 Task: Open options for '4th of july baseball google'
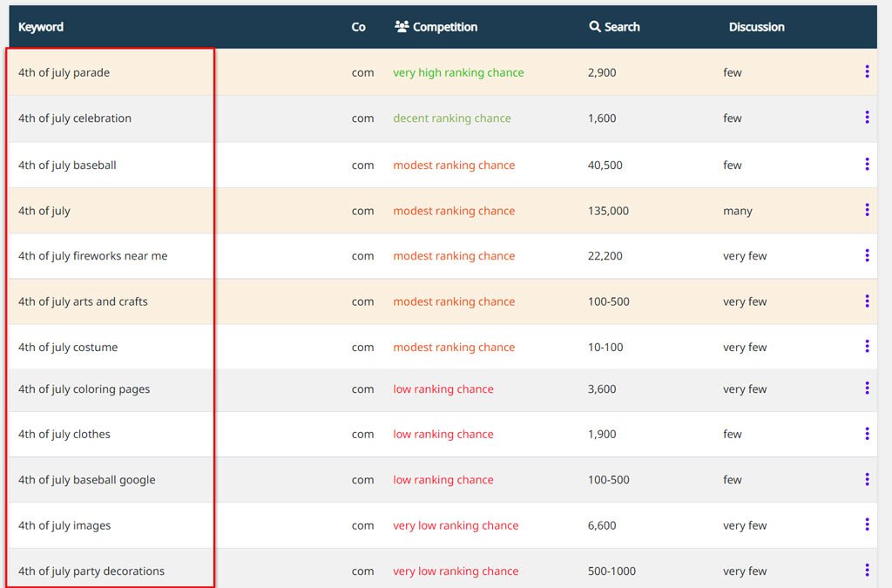coord(867,479)
